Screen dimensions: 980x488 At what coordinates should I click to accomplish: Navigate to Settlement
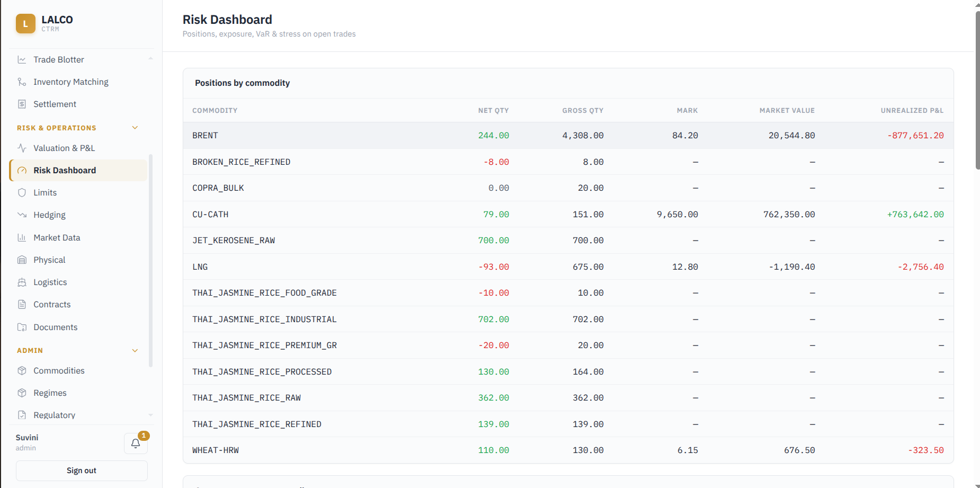pyautogui.click(x=78, y=104)
